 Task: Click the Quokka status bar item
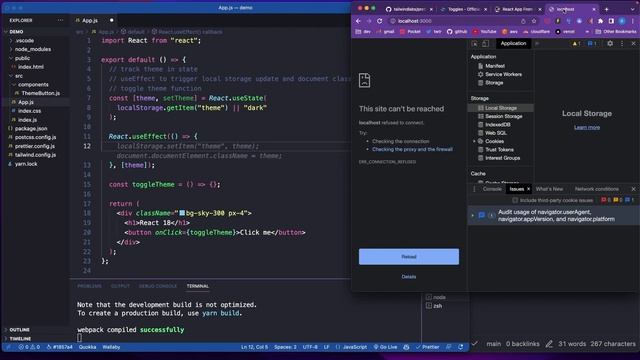(x=87, y=347)
